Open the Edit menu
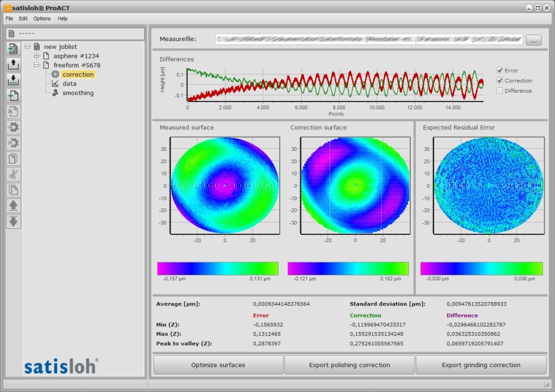The width and height of the screenshot is (555, 392). [23, 18]
